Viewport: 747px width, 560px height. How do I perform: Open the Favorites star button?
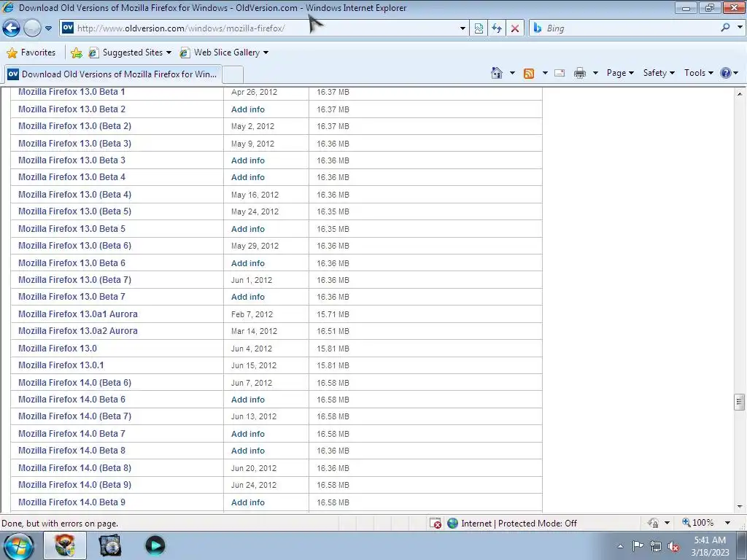coord(31,52)
